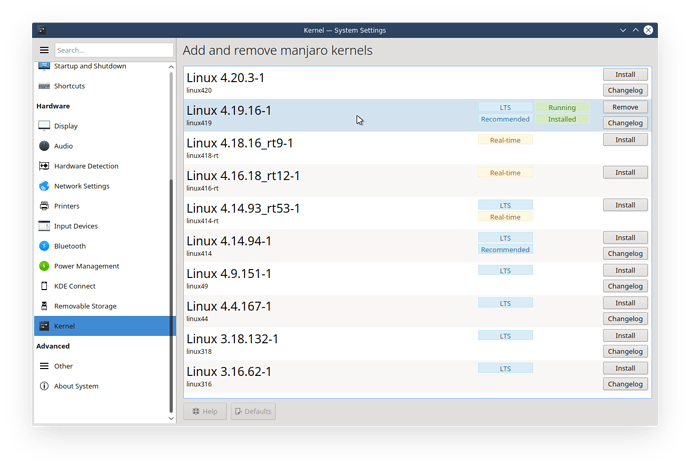Image resolution: width=690 pixels, height=467 pixels.
Task: View Changelog for Linux 4.9.151-1
Action: click(625, 286)
